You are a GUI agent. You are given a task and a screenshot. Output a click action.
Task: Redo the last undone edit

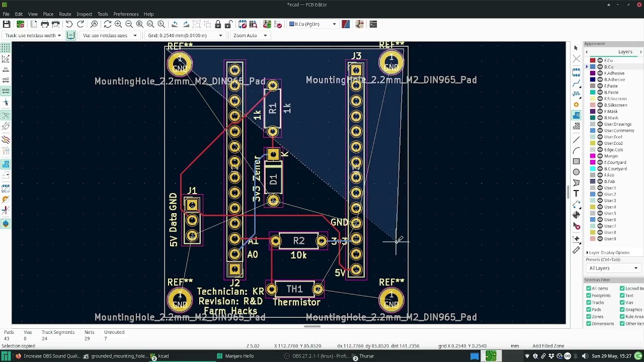80,24
